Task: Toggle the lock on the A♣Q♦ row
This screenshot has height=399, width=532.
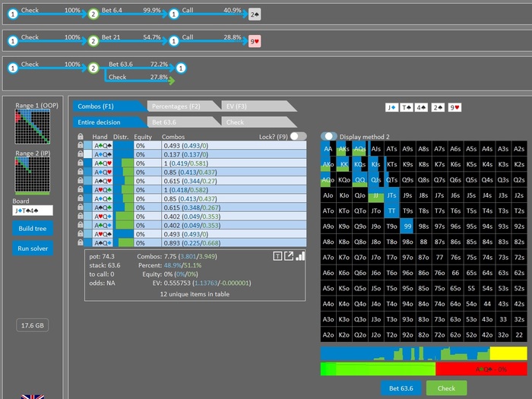Action: 81,225
